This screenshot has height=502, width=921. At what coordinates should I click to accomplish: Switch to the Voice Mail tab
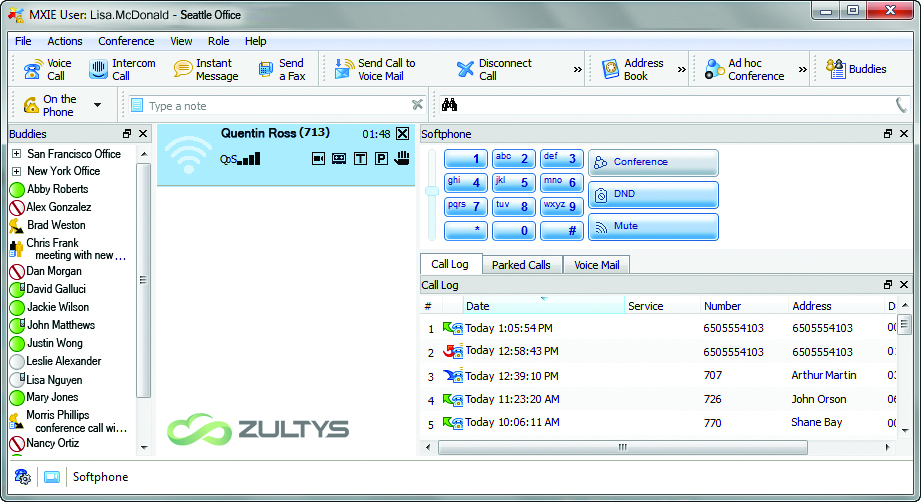coord(597,265)
